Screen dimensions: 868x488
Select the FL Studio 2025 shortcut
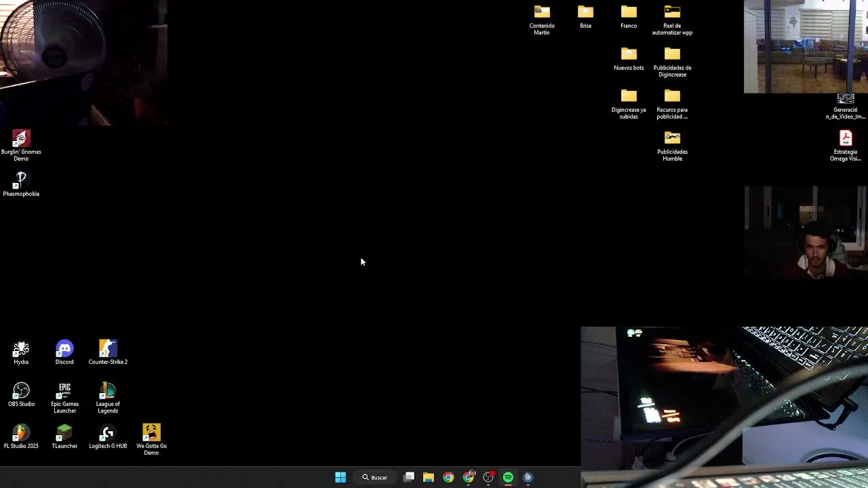coord(21,436)
